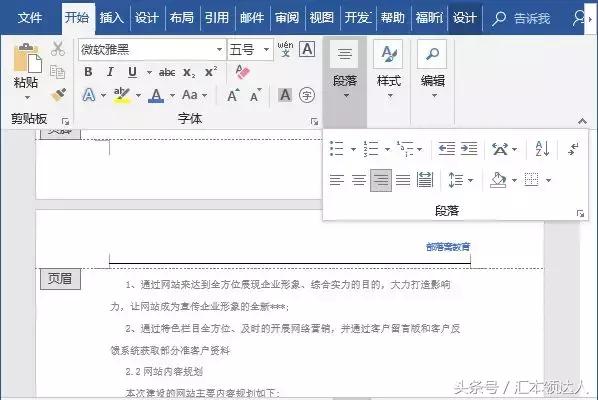This screenshot has height=400, width=598.
Task: Toggle strikethrough abc formatting
Action: coord(167,72)
